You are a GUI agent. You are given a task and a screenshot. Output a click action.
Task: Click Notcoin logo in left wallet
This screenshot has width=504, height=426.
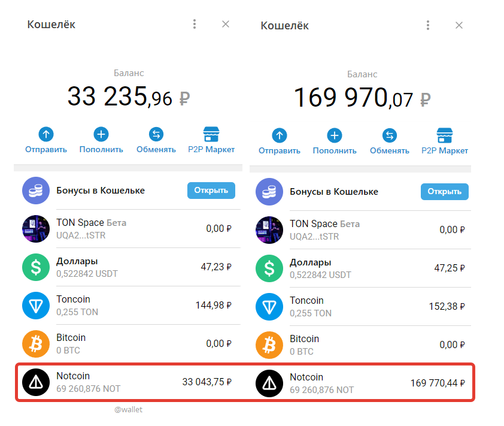[x=36, y=382]
